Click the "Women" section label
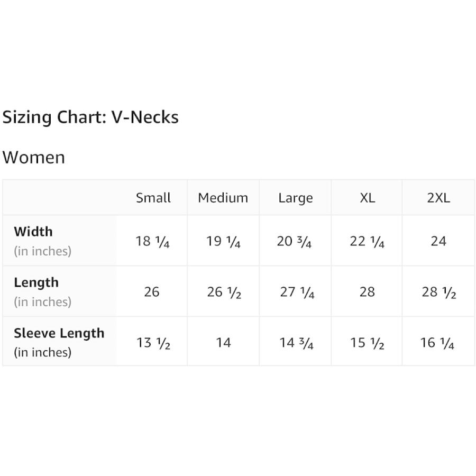 coord(34,158)
